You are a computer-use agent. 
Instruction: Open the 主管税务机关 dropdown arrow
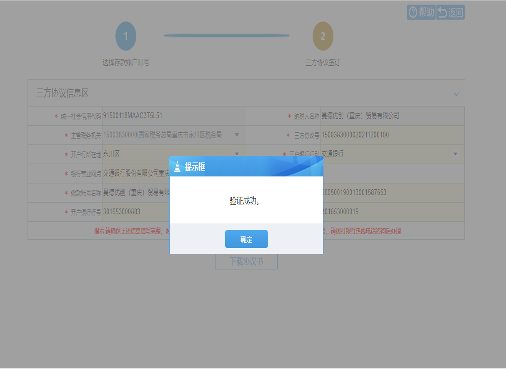coord(237,135)
